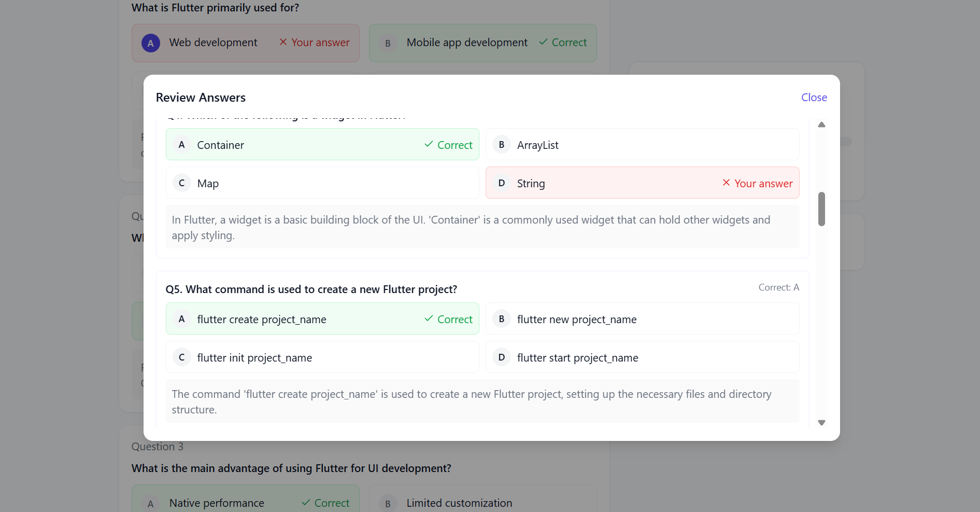The image size is (980, 512).
Task: Click Native performance option in background page
Action: pos(245,500)
